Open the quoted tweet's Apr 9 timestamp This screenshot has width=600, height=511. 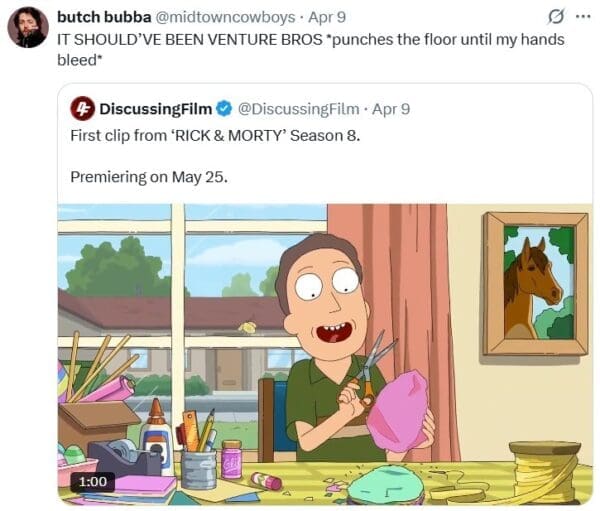coord(390,108)
